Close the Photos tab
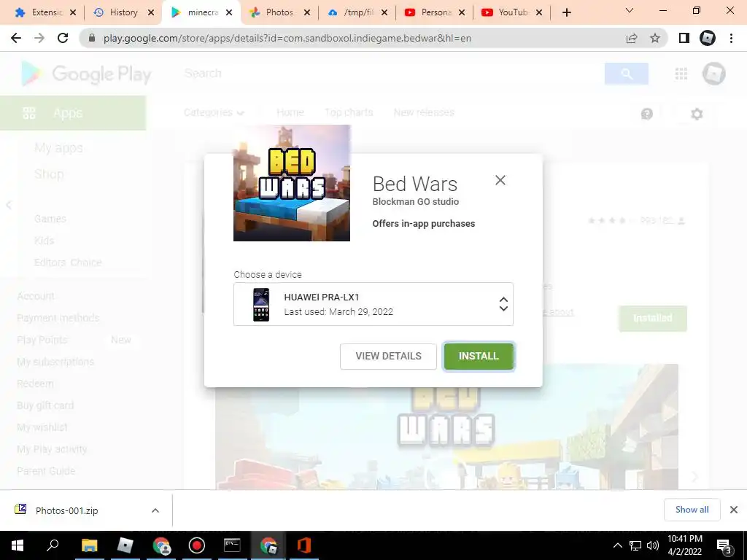 [x=307, y=12]
